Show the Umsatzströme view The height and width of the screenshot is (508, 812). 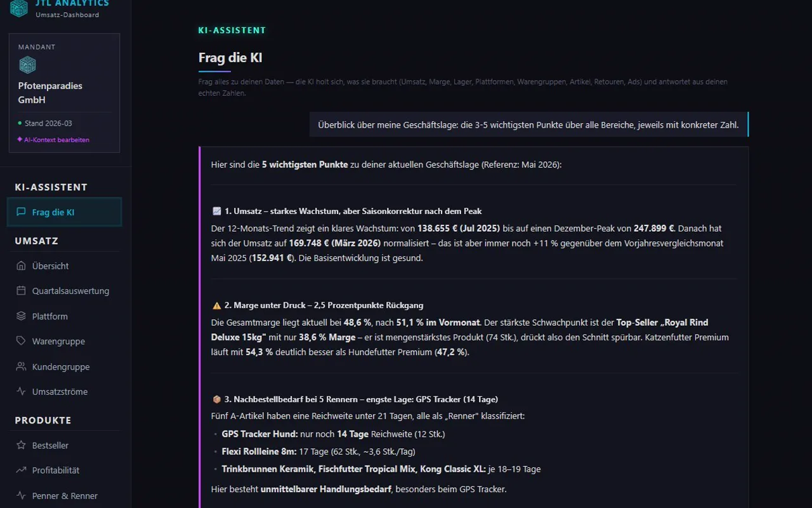pyautogui.click(x=64, y=391)
